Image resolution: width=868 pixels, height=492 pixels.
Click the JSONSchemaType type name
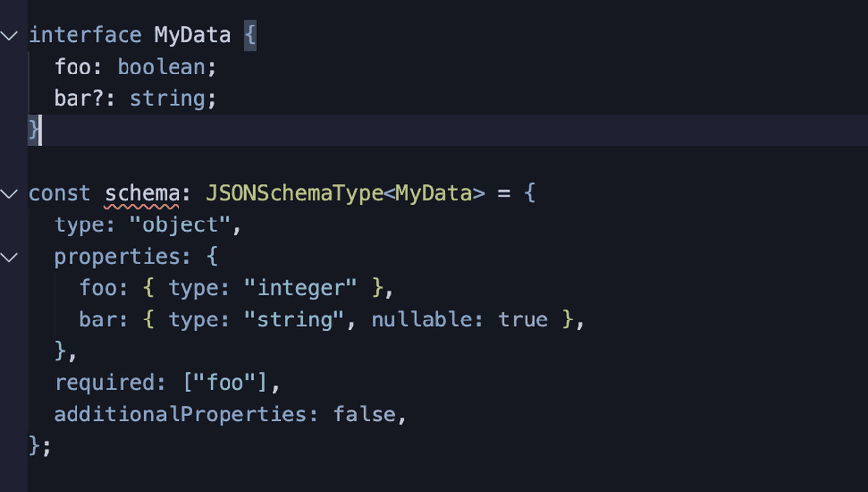click(294, 194)
